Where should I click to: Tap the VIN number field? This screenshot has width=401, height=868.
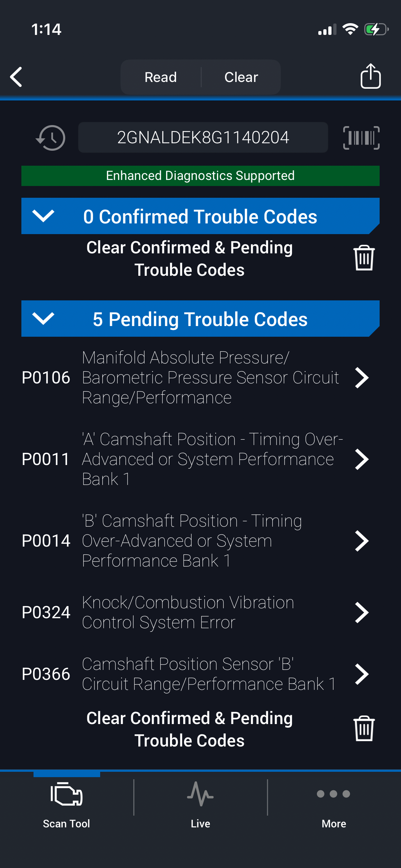click(x=203, y=138)
